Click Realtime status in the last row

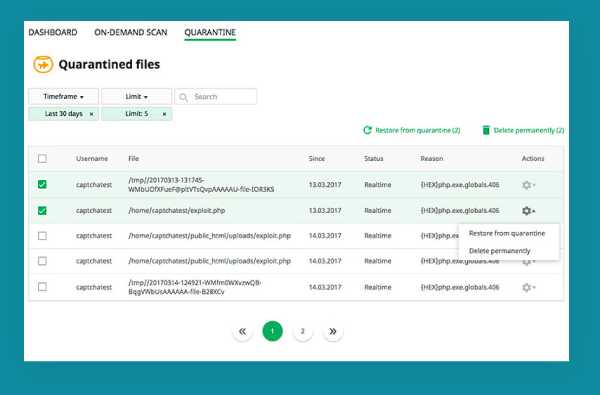coord(378,287)
